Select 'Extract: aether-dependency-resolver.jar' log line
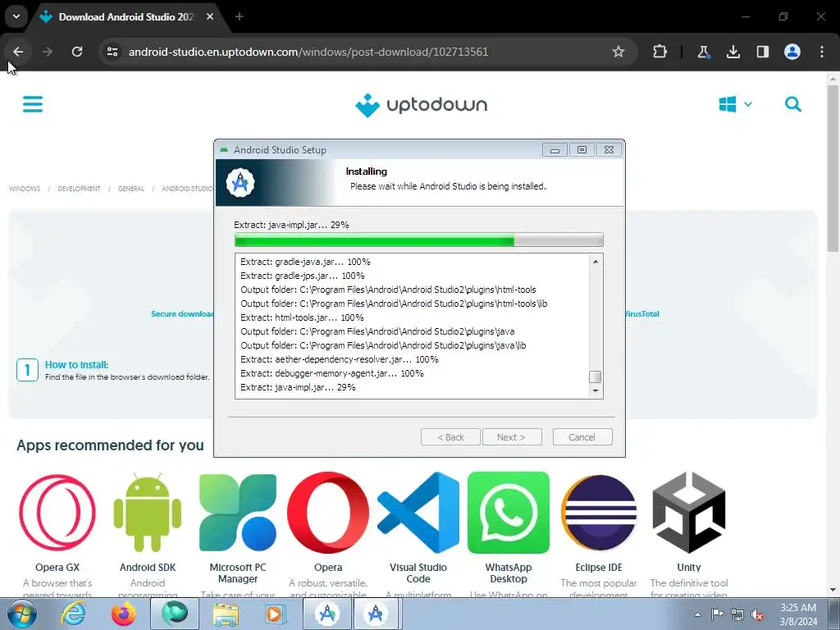 340,359
